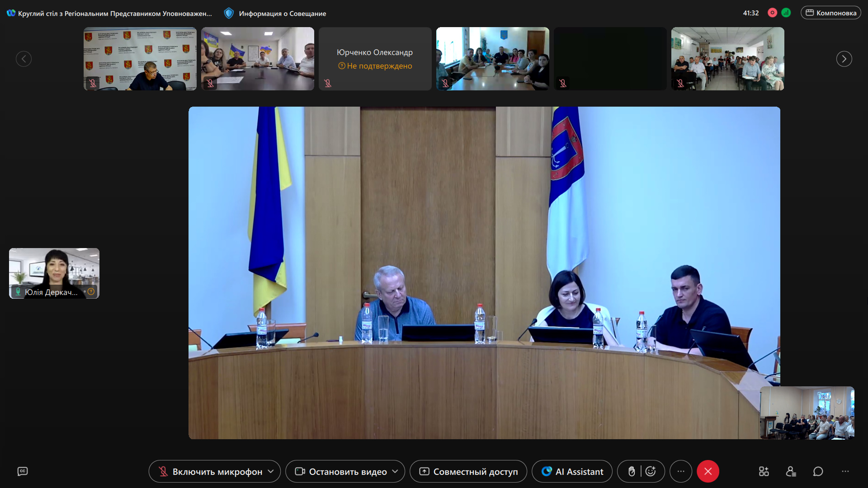Click the red recording indicator
868x488 pixels.
[772, 13]
